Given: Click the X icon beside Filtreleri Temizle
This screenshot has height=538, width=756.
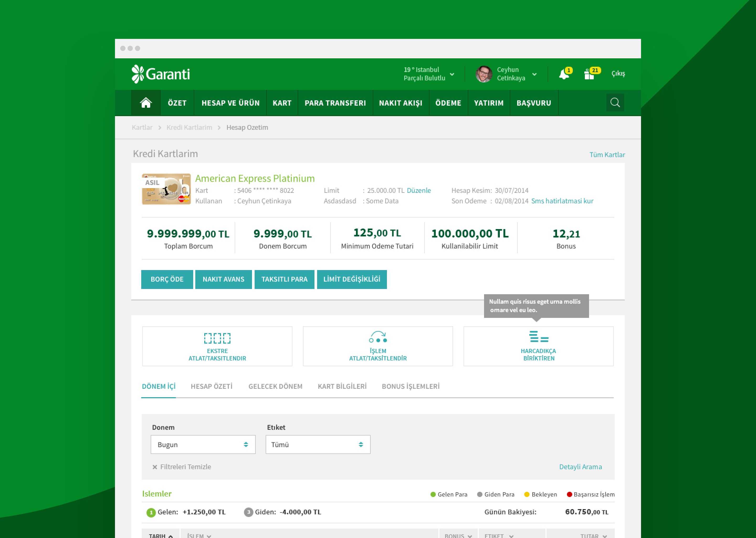Looking at the screenshot, I should tap(155, 467).
